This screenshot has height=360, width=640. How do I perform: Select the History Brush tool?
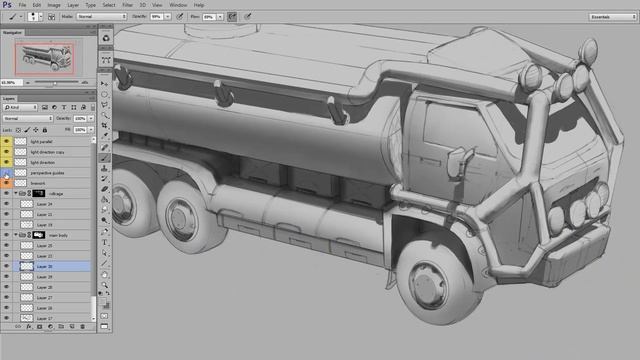[105, 179]
